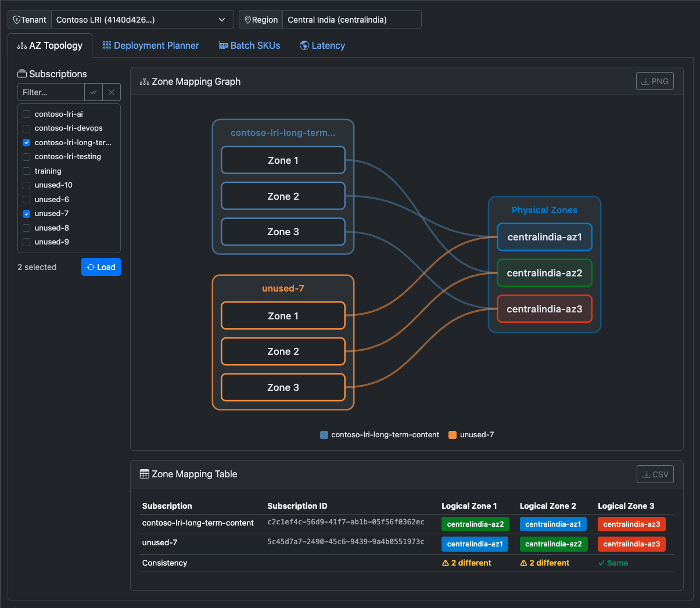Switch to the Deployment Planner tab
This screenshot has width=700, height=608.
150,45
